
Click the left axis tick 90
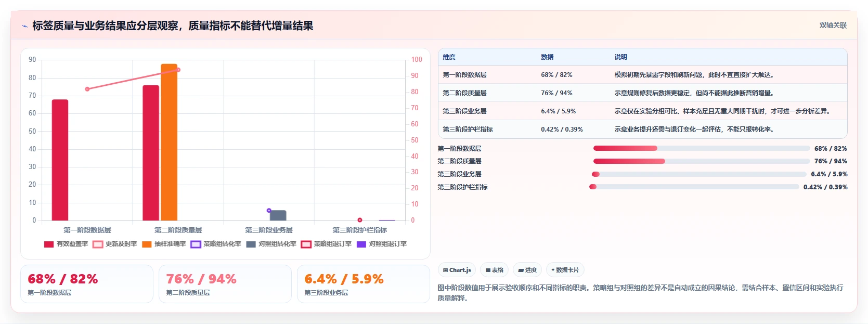(x=32, y=60)
